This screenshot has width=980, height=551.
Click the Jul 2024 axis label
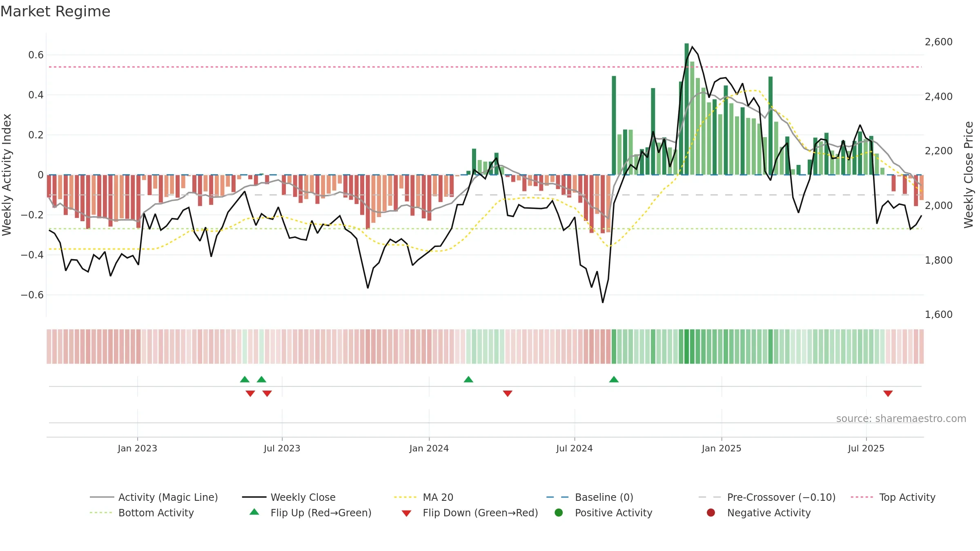[574, 448]
